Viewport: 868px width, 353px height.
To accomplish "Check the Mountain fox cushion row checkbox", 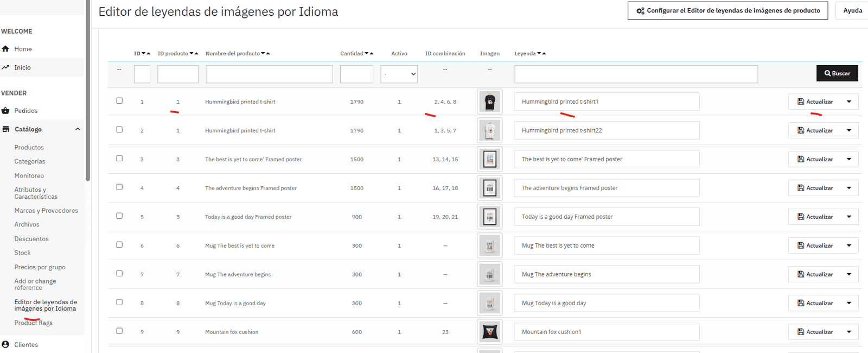I will 119,331.
